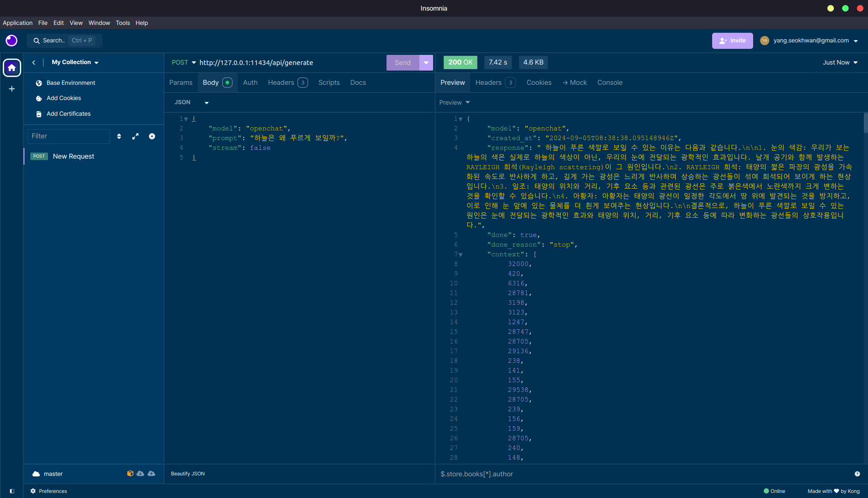
Task: Open the POST method dropdown
Action: point(184,63)
